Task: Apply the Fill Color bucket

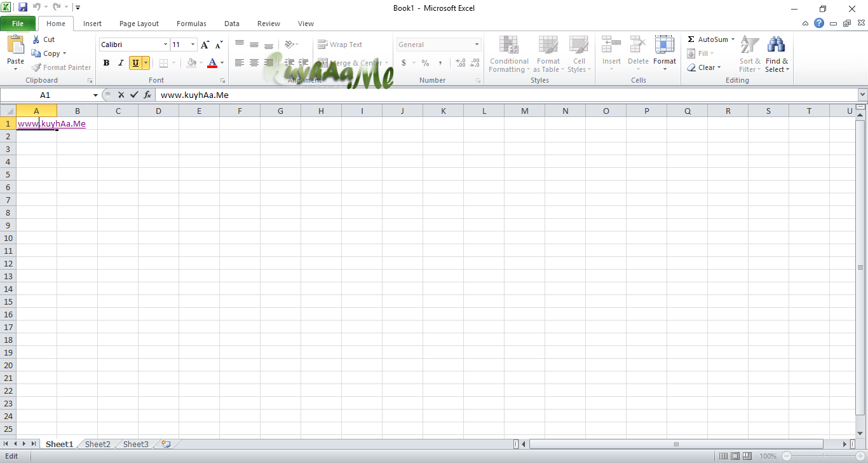Action: click(191, 63)
